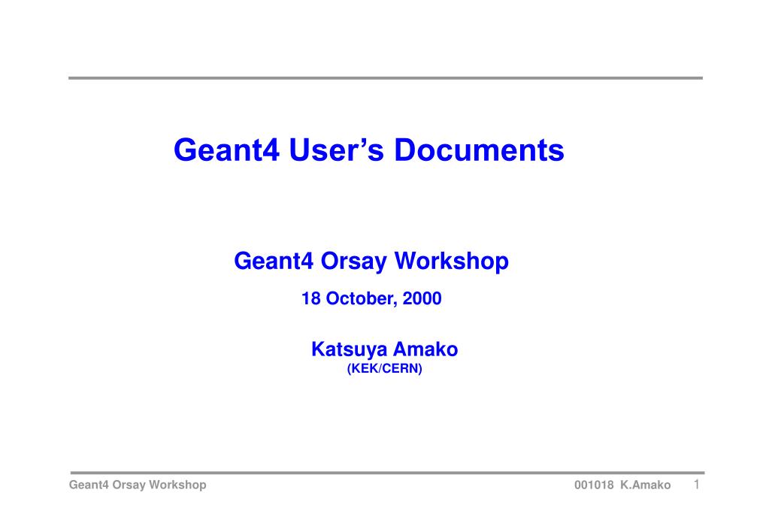Select the author name 'Katsuya Amako'

point(385,349)
